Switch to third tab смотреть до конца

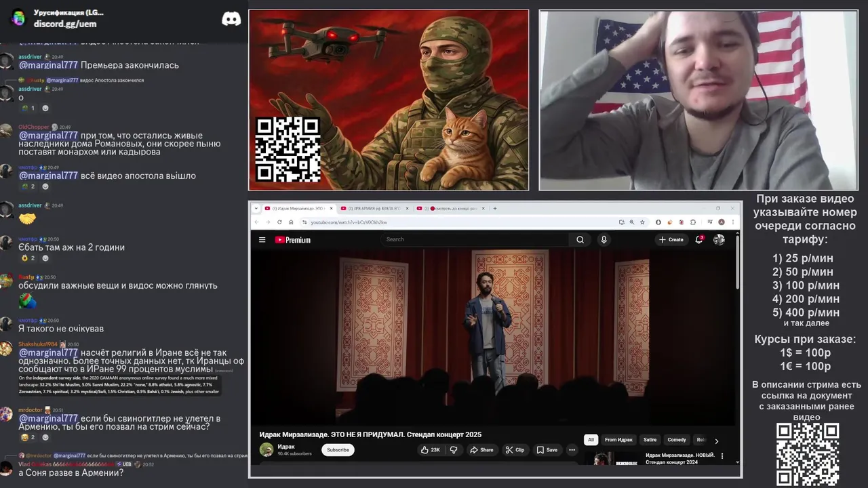click(451, 208)
